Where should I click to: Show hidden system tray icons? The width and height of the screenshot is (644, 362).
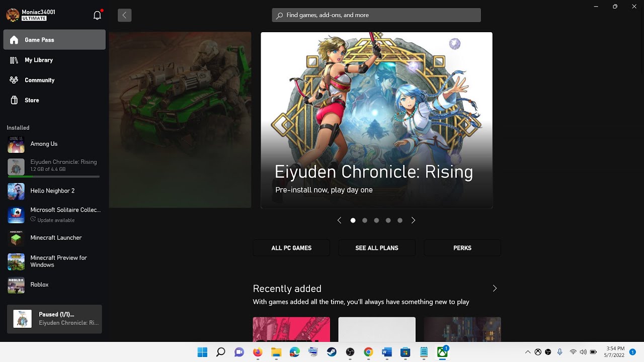click(x=528, y=352)
